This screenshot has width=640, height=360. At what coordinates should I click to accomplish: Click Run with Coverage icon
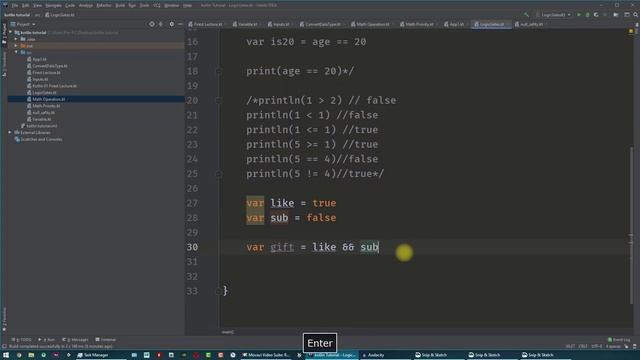(596, 15)
